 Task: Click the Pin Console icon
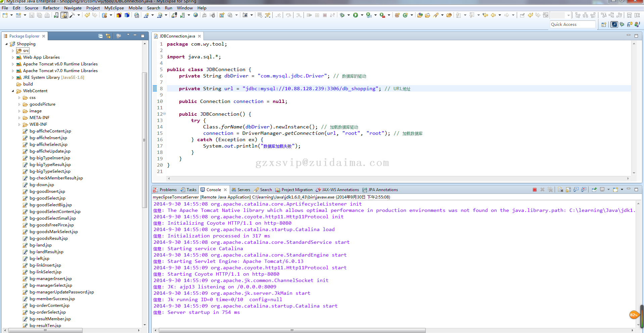tap(594, 190)
